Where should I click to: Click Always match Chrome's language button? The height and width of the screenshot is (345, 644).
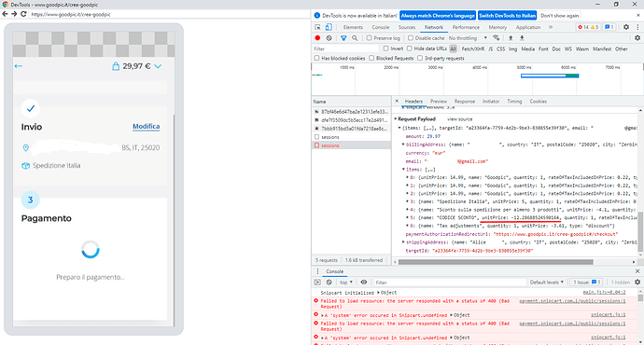pyautogui.click(x=438, y=16)
